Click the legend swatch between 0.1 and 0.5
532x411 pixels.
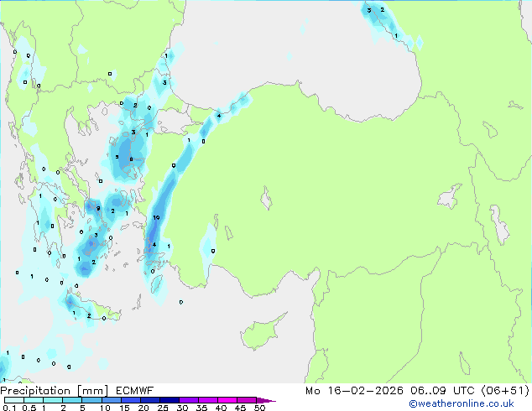14,400
